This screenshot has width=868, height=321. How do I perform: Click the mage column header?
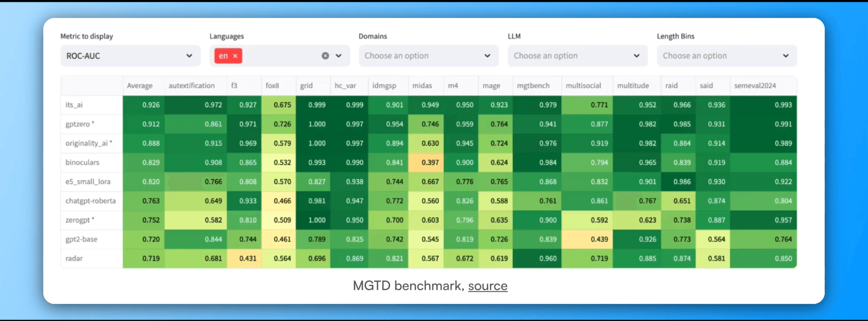pyautogui.click(x=495, y=85)
